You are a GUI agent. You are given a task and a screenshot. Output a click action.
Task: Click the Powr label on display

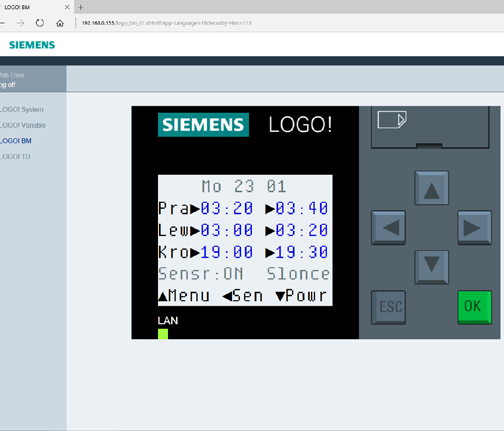(x=306, y=296)
